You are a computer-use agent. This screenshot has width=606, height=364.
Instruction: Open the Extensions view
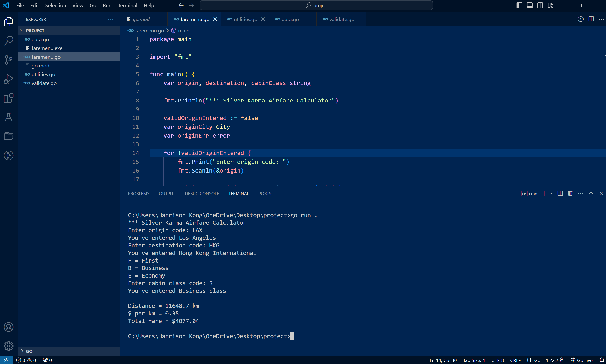[x=9, y=98]
